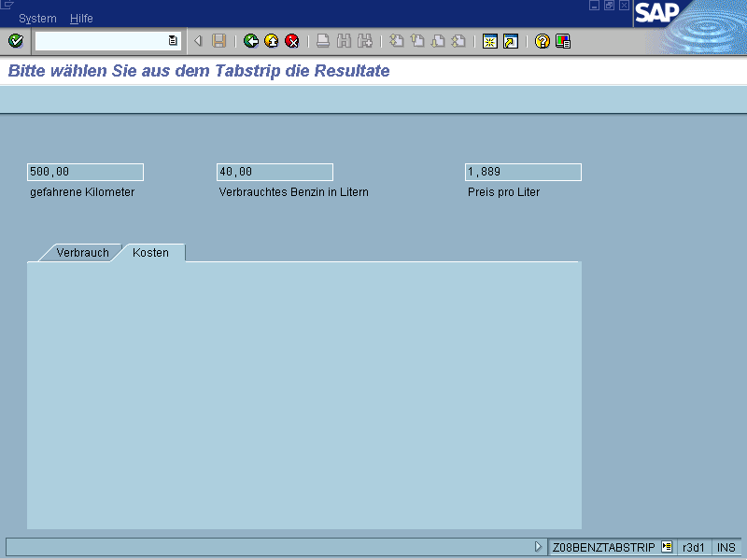Select the Kosten tab
The height and width of the screenshot is (560, 747).
(150, 253)
